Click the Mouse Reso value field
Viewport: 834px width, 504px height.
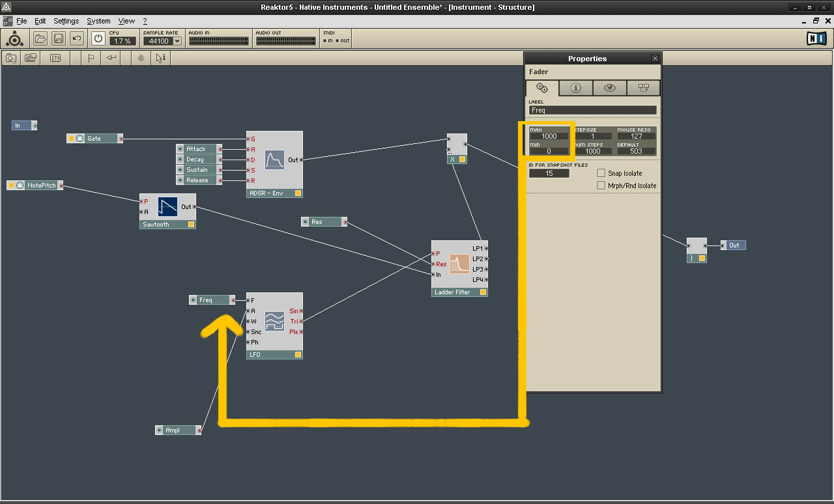pos(636,136)
